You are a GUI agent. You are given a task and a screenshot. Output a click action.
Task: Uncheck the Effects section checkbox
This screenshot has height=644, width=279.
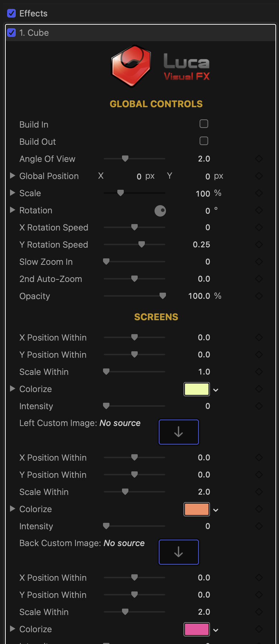[11, 14]
